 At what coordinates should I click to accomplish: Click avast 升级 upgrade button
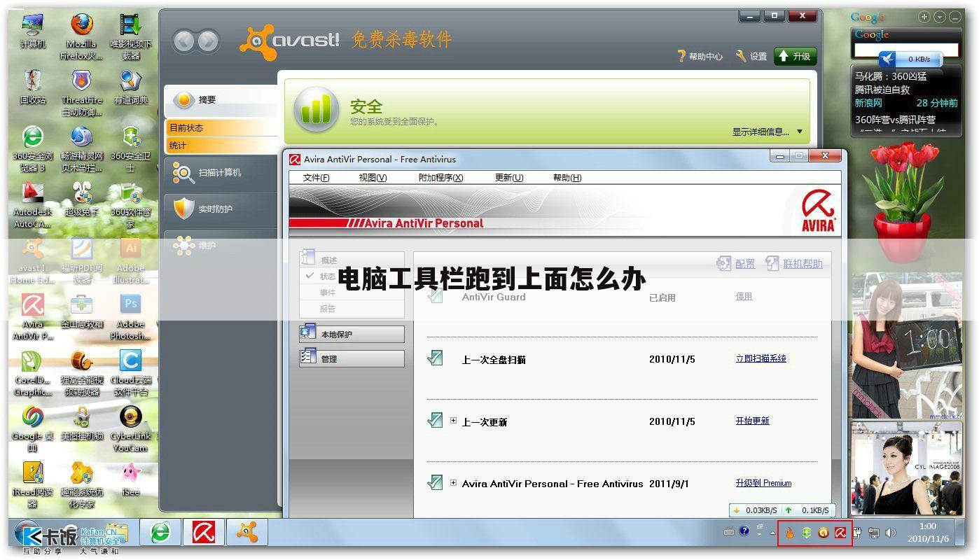pyautogui.click(x=795, y=56)
